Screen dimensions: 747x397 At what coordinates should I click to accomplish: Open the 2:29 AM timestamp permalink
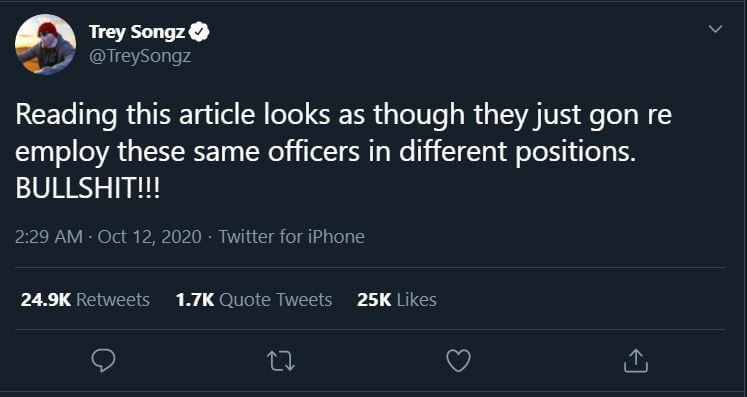tap(49, 236)
